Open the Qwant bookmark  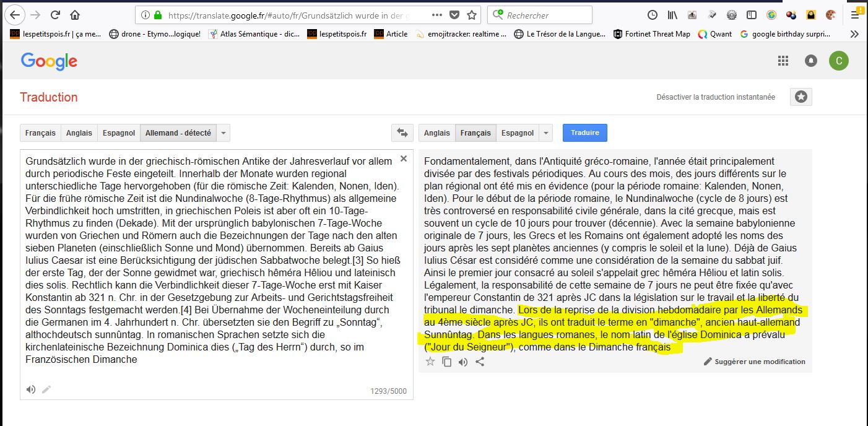[x=715, y=34]
